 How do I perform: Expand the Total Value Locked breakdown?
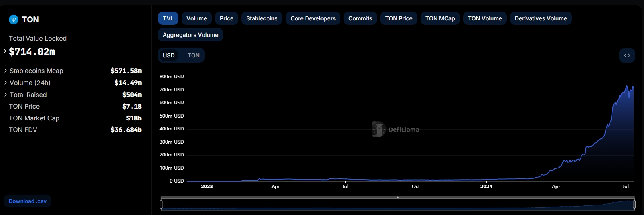click(5, 51)
